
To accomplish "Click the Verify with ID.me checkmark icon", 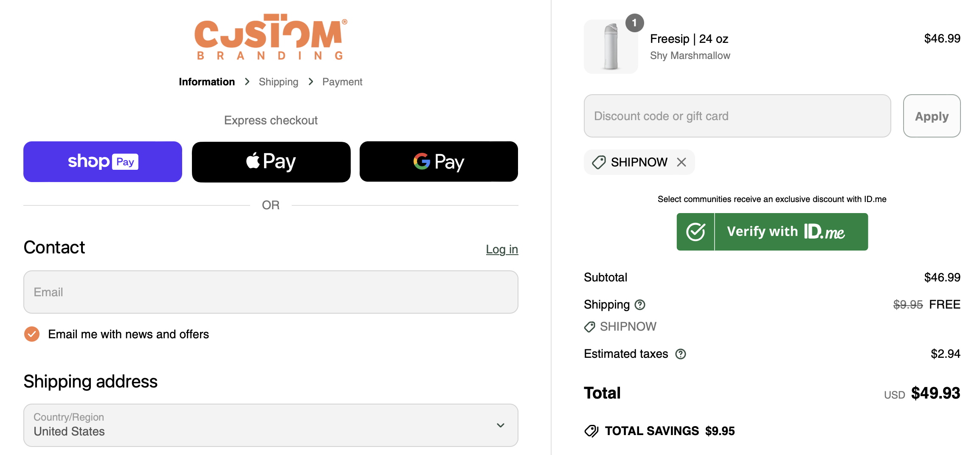I will (696, 232).
